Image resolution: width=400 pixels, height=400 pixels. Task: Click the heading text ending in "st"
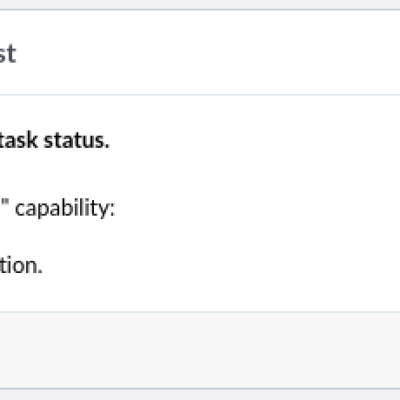tap(7, 53)
